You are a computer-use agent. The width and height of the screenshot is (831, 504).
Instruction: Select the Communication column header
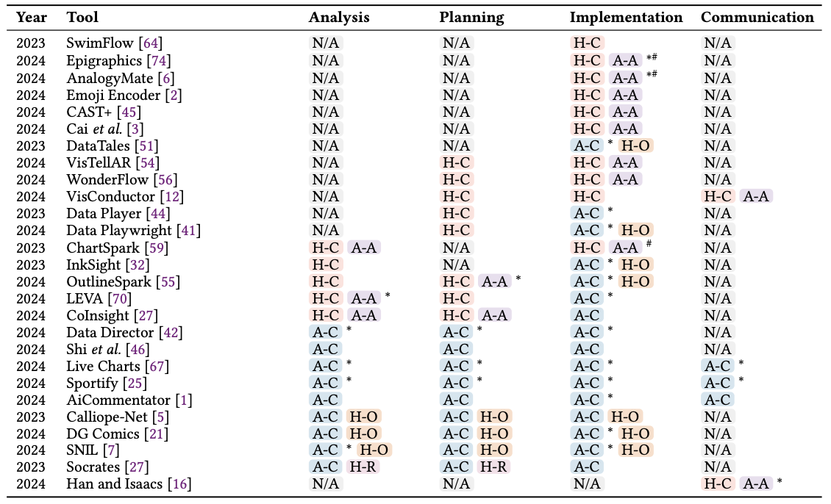coord(757,18)
